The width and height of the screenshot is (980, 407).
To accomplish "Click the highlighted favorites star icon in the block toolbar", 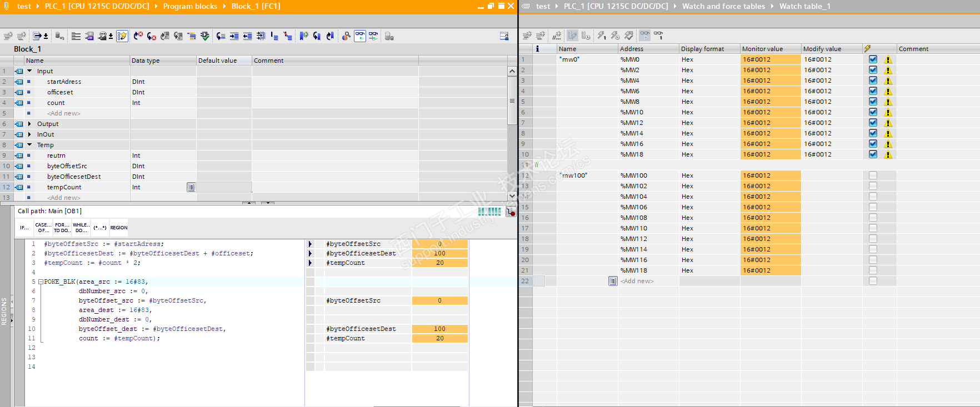I will [122, 36].
